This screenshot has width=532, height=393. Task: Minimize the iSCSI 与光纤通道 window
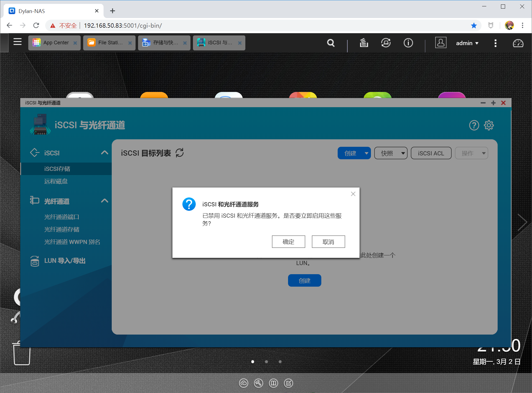point(483,103)
